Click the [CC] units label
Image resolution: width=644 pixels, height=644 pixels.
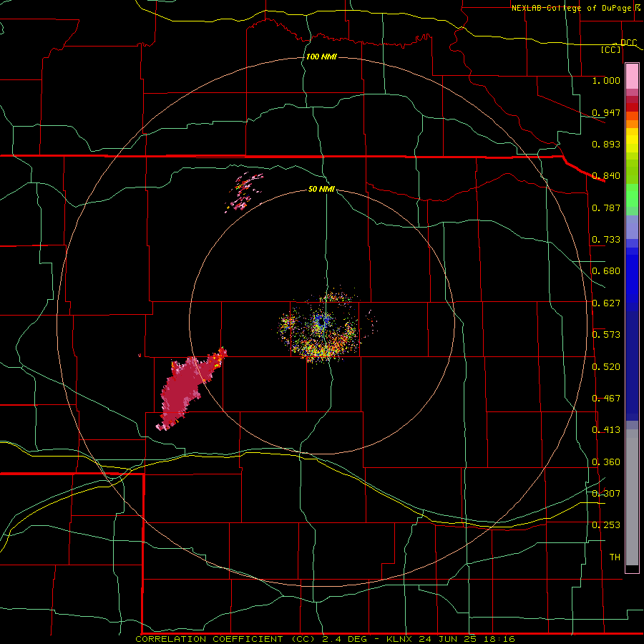pos(611,49)
